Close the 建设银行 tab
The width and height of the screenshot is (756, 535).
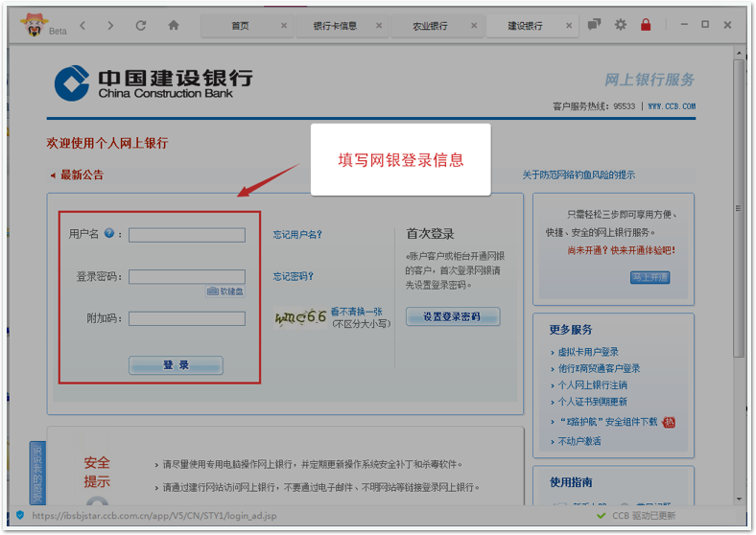(569, 26)
